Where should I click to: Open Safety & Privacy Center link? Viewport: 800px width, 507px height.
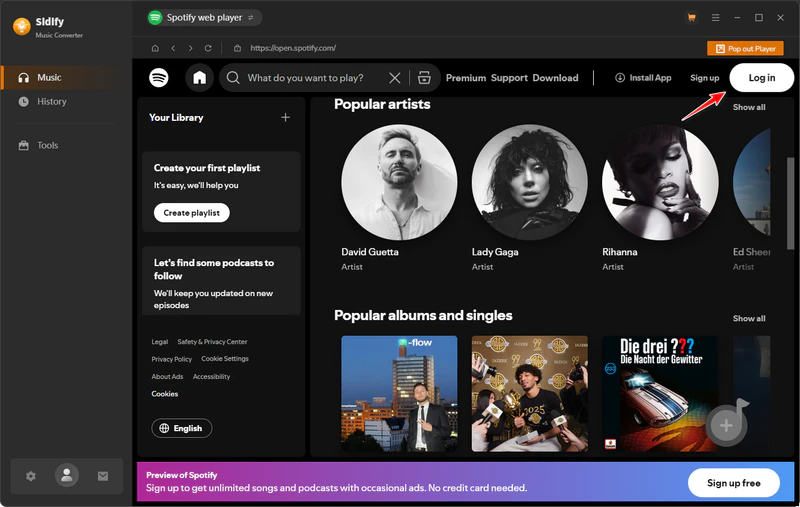pyautogui.click(x=212, y=342)
